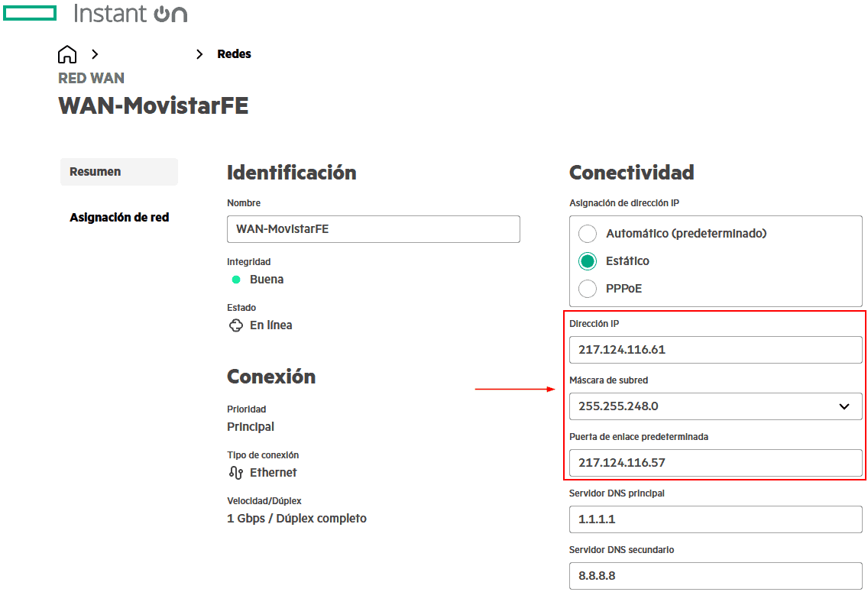This screenshot has width=868, height=592.
Task: Click the Instant On wordmark logo
Action: [130, 14]
